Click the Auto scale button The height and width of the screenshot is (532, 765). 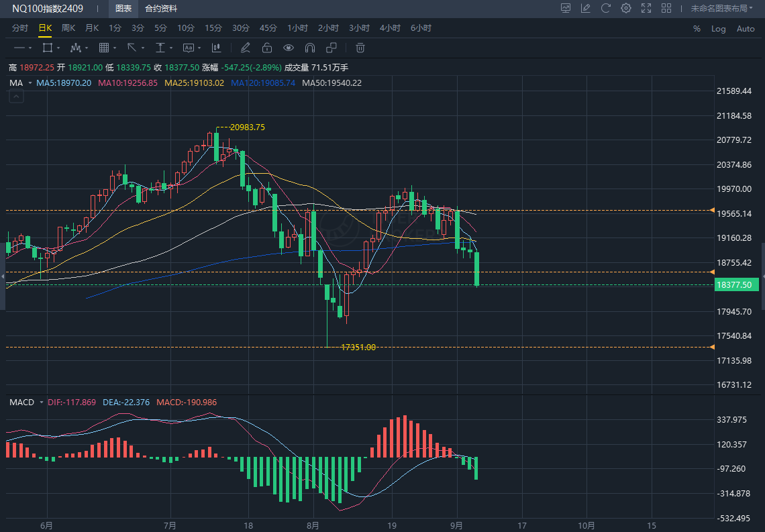click(x=746, y=29)
